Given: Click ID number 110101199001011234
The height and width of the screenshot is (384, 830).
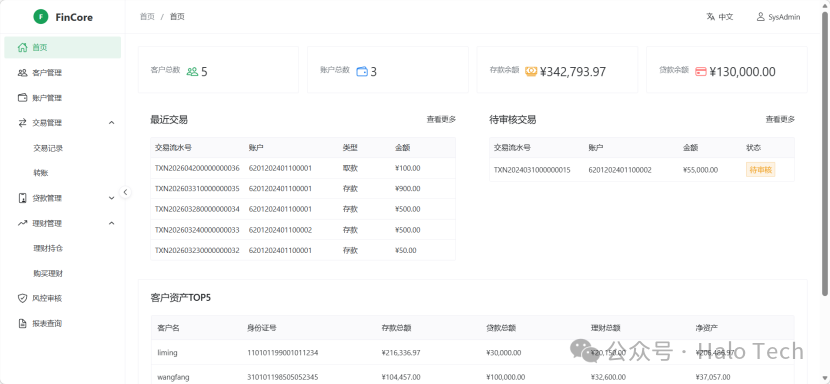Looking at the screenshot, I should click(x=283, y=352).
